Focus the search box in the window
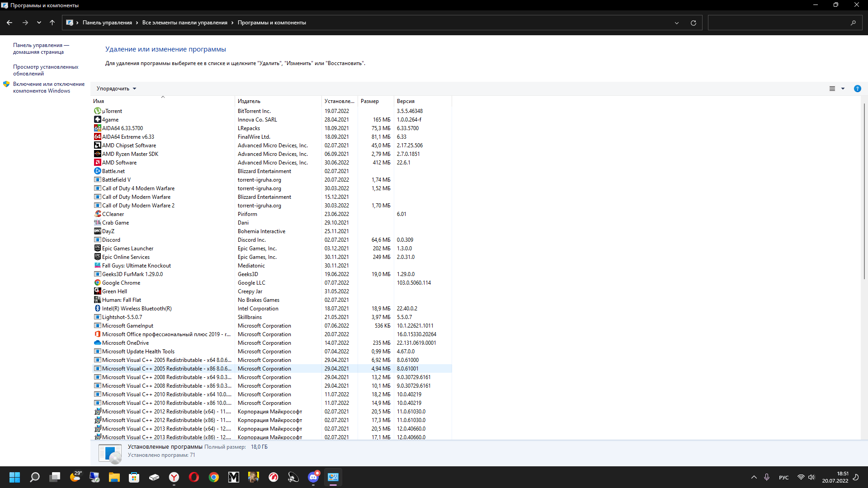The width and height of the screenshot is (868, 488). [x=780, y=23]
